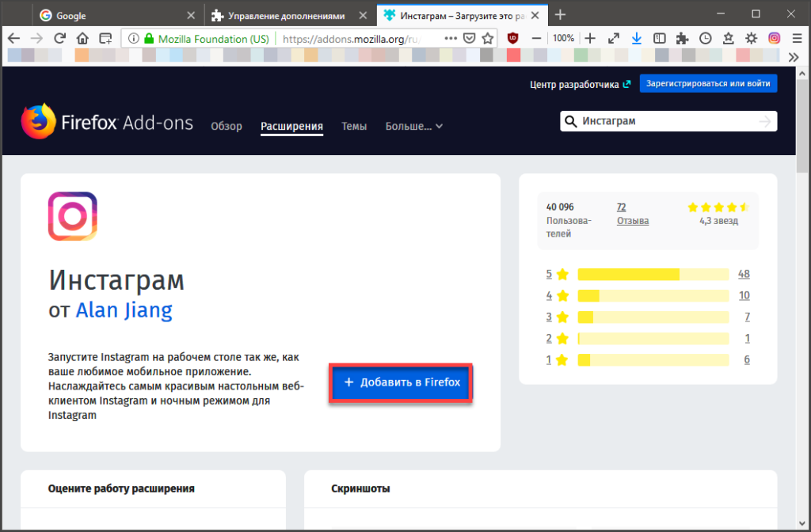Open the Обзор navigation item

click(226, 126)
